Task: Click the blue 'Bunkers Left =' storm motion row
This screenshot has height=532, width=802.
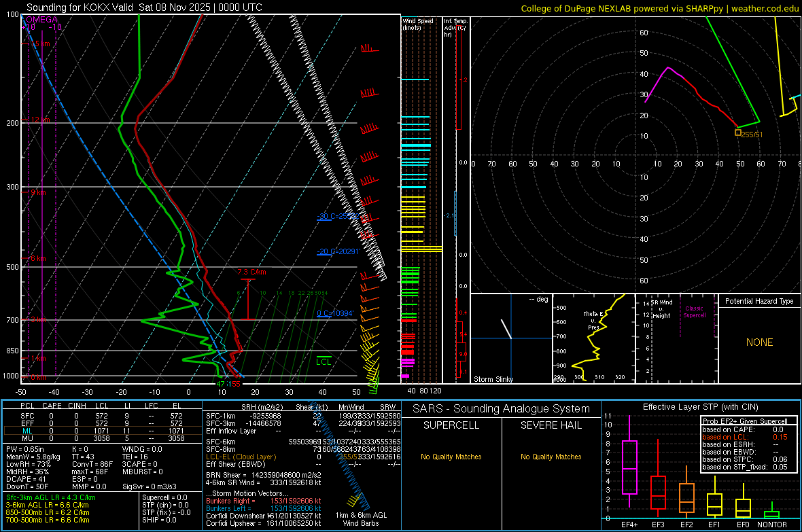Action: click(x=264, y=508)
